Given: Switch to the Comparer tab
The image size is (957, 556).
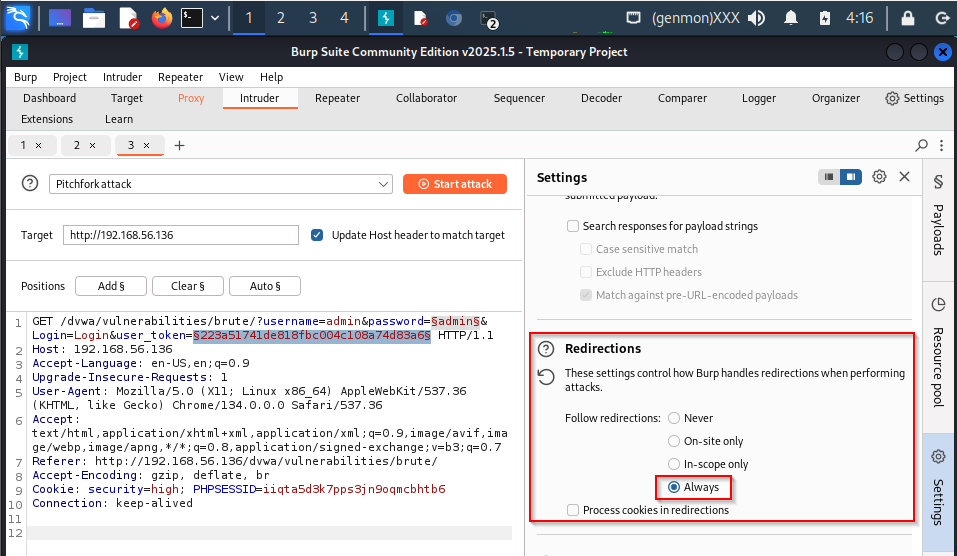Looking at the screenshot, I should pyautogui.click(x=682, y=98).
